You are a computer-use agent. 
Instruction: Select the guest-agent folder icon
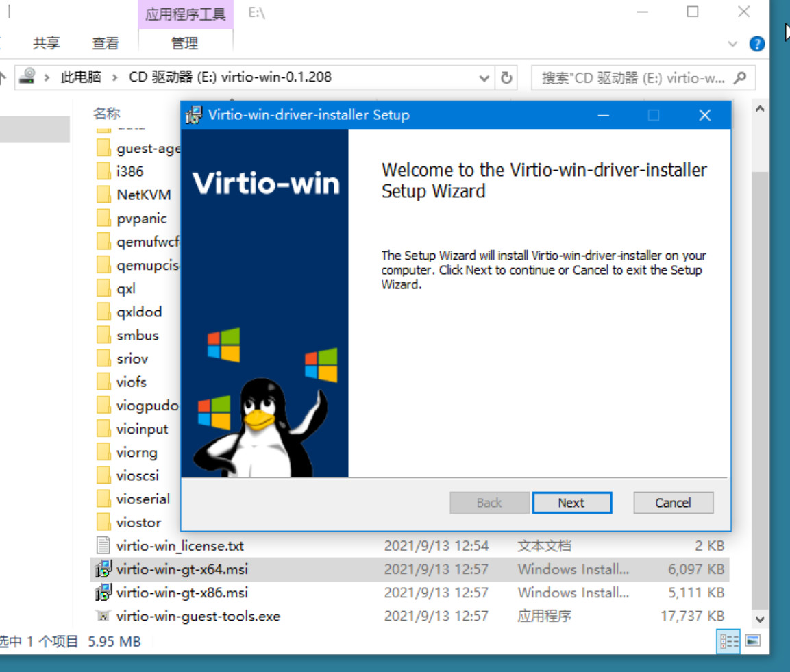coord(103,148)
